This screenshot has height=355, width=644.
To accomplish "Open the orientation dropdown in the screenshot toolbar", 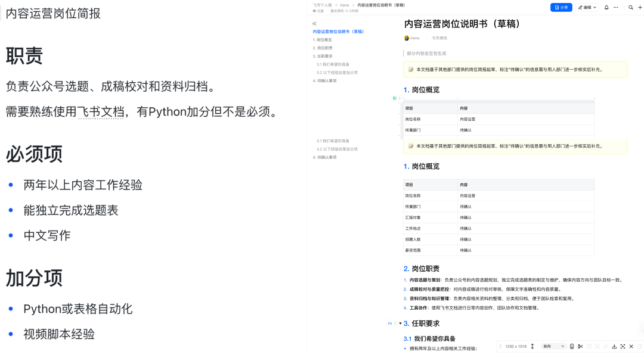I will [553, 347].
